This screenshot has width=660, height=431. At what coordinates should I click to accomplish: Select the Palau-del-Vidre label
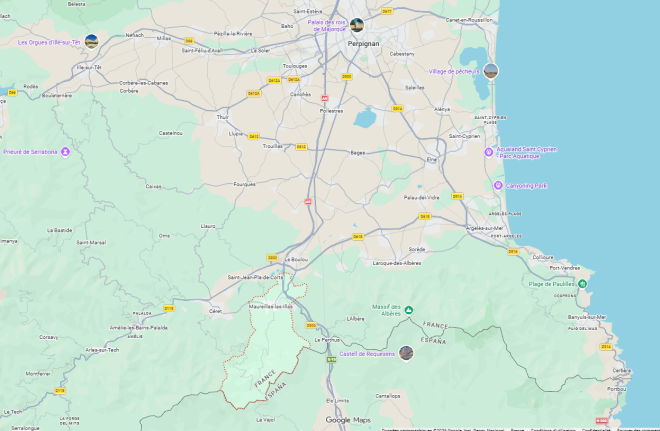[421, 197]
